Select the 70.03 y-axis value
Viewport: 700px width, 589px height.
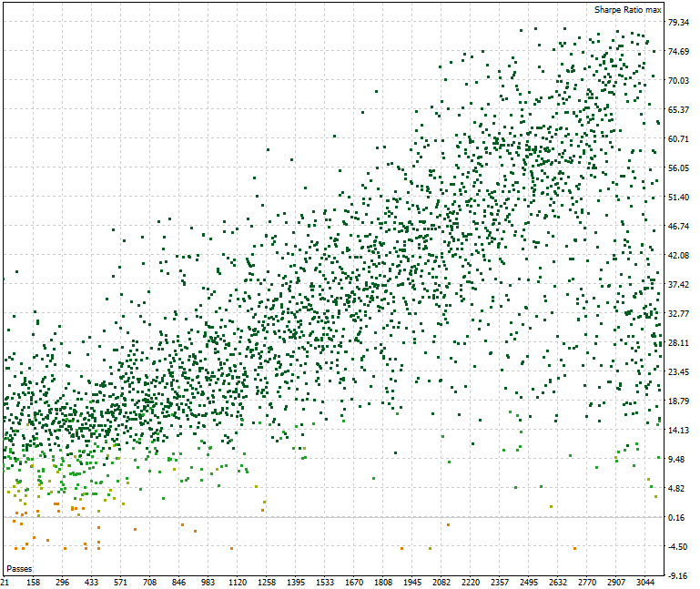point(678,80)
